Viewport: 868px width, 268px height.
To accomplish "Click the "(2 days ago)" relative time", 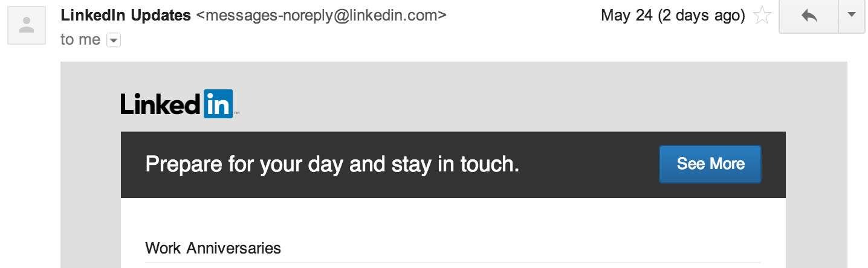I will coord(701,16).
